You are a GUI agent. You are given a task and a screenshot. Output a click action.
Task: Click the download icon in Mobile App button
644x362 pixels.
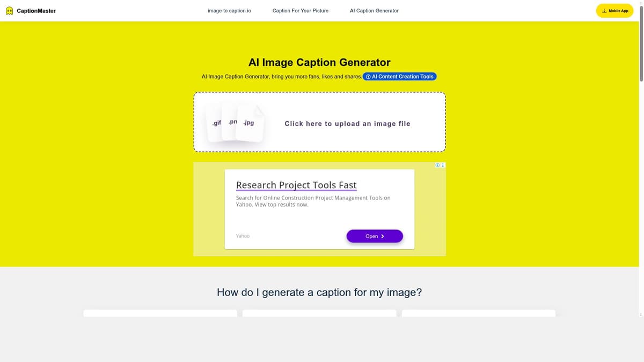point(604,11)
